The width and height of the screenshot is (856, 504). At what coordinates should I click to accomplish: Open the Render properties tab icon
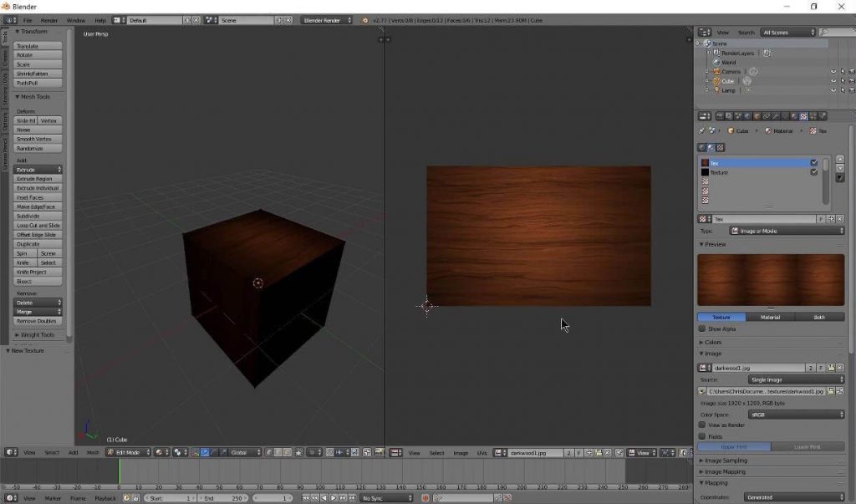click(x=719, y=116)
